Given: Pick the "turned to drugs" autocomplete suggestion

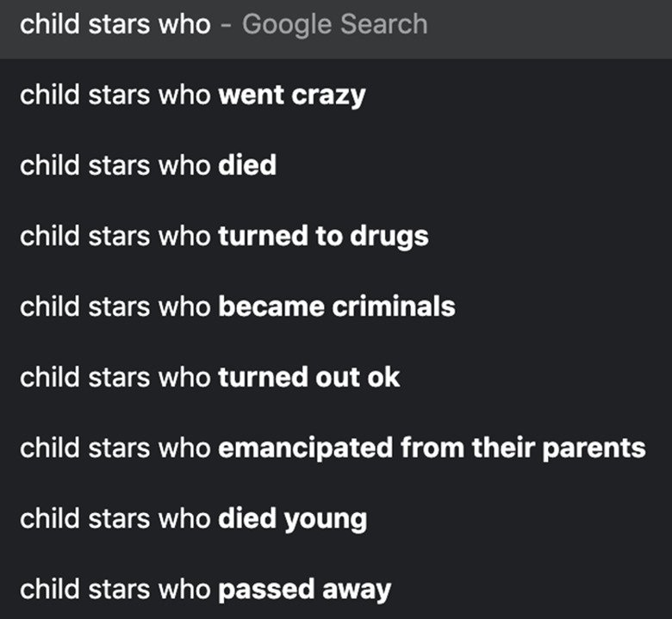Looking at the screenshot, I should coord(224,236).
